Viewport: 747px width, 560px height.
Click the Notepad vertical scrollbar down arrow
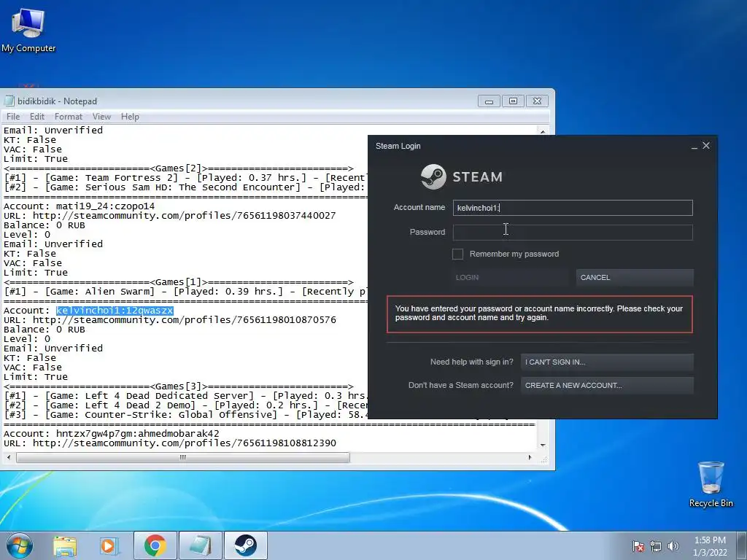543,445
